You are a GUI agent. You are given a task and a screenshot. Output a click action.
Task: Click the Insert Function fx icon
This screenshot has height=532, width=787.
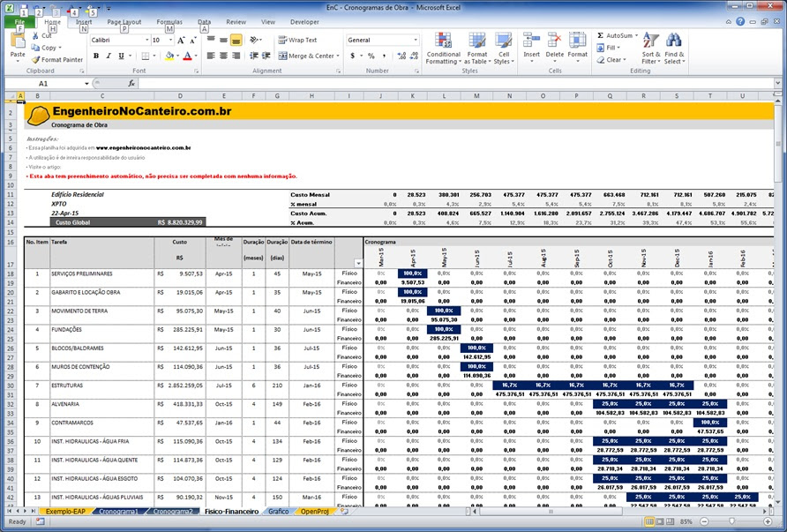[131, 83]
